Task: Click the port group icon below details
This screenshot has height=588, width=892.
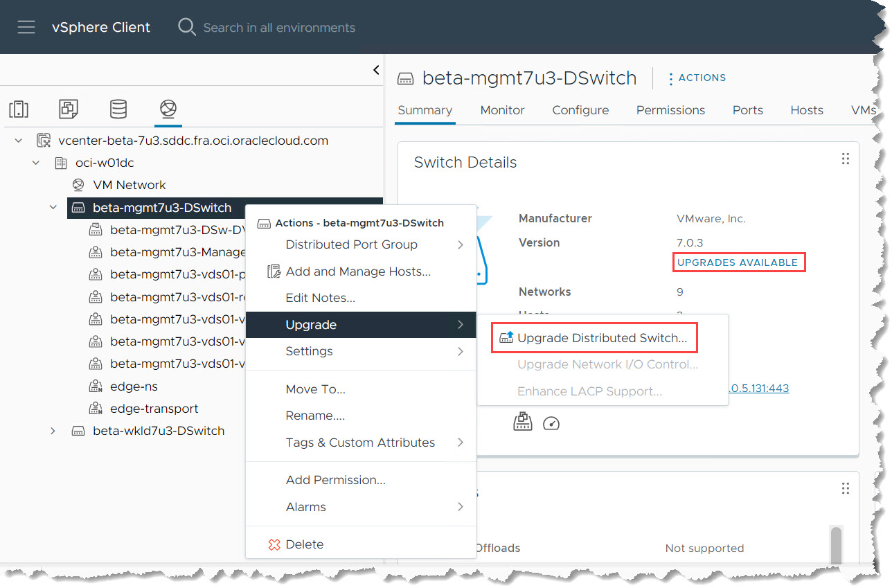Action: pos(523,422)
